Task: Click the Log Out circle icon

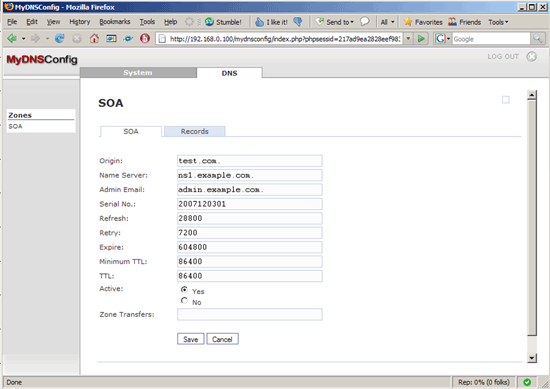Action: pos(531,56)
